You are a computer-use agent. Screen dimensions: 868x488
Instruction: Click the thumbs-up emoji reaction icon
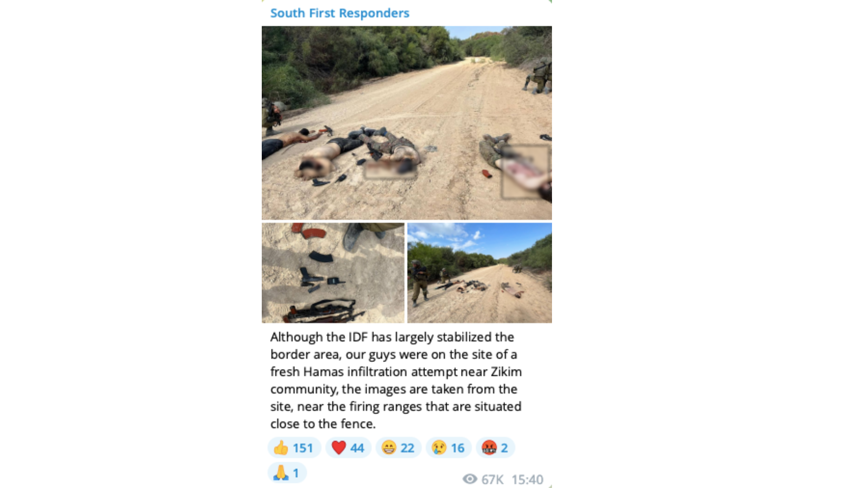coord(281,448)
